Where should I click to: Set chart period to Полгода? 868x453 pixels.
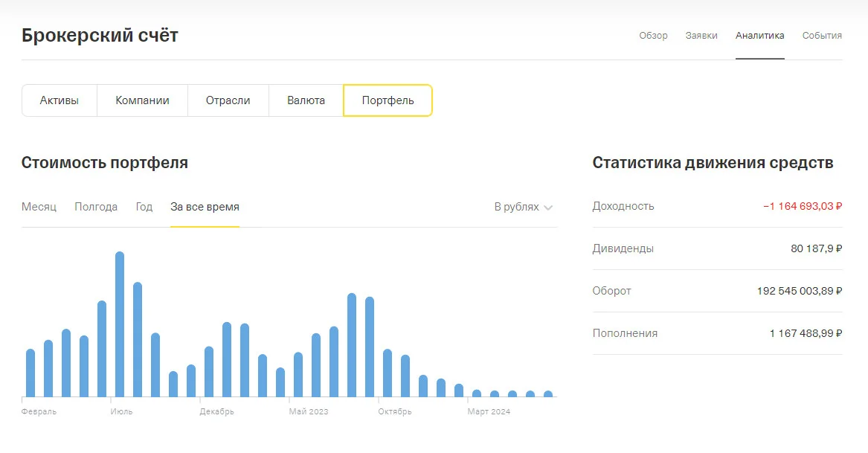point(96,207)
